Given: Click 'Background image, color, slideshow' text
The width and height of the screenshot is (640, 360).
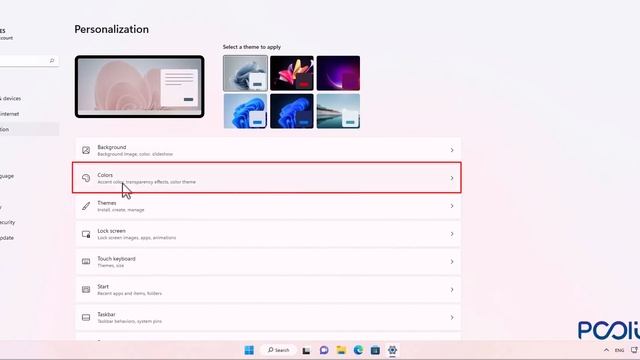Looking at the screenshot, I should click(135, 154).
